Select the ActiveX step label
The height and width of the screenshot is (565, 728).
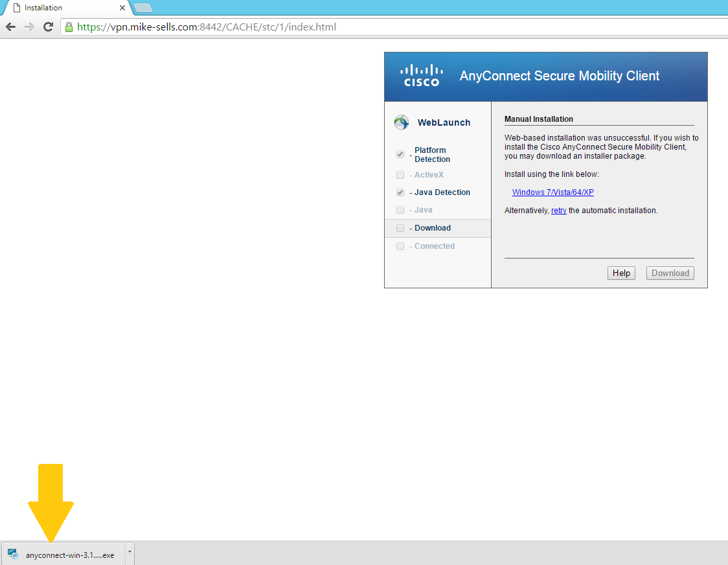tap(429, 175)
